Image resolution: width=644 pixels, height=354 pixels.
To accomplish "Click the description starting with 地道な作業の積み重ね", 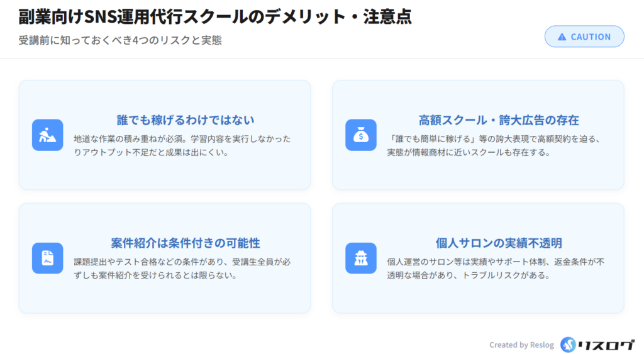I will pos(182,145).
